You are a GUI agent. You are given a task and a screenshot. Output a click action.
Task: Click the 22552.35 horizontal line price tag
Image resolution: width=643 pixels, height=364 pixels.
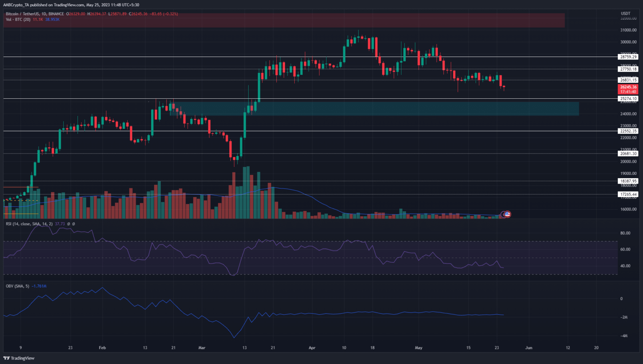tap(628, 131)
